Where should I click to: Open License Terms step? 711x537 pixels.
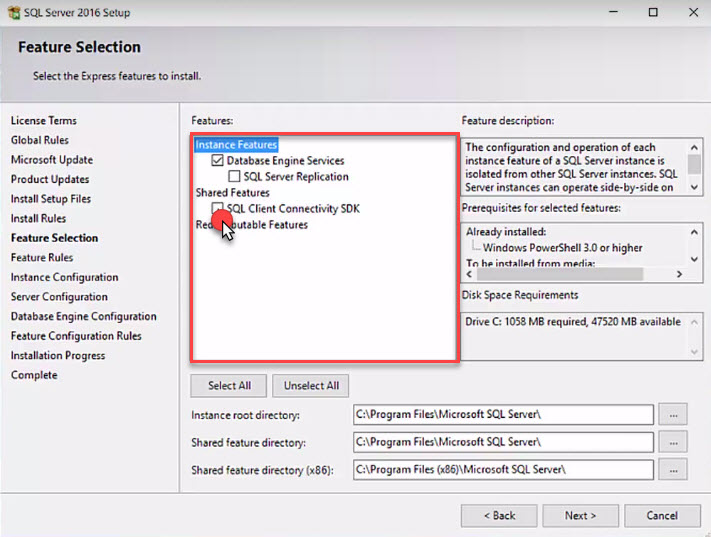point(44,121)
